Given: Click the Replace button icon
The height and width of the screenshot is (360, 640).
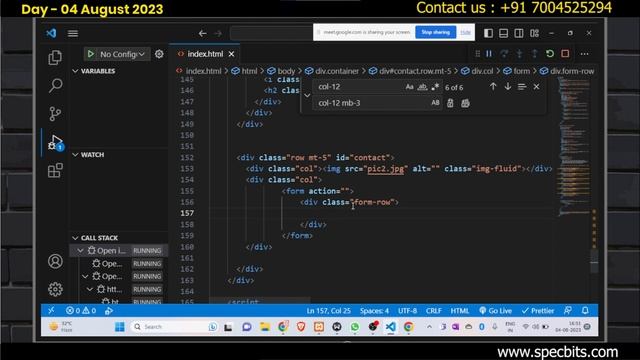Looking at the screenshot, I should [450, 103].
